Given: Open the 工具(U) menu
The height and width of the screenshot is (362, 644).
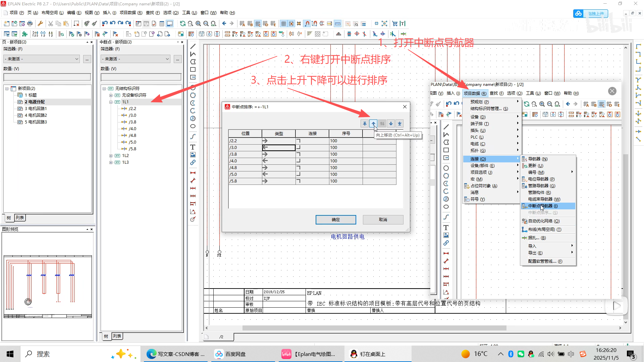Looking at the screenshot, I should (190, 13).
